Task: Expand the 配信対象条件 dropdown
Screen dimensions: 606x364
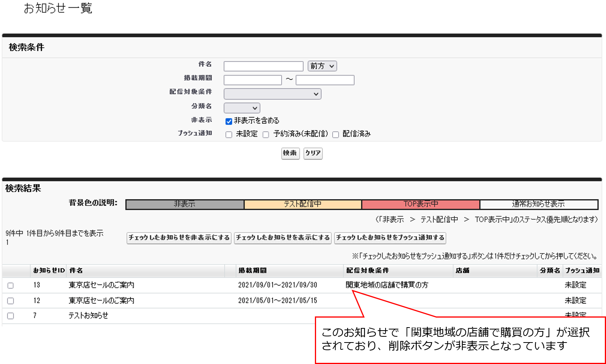Action: point(272,94)
